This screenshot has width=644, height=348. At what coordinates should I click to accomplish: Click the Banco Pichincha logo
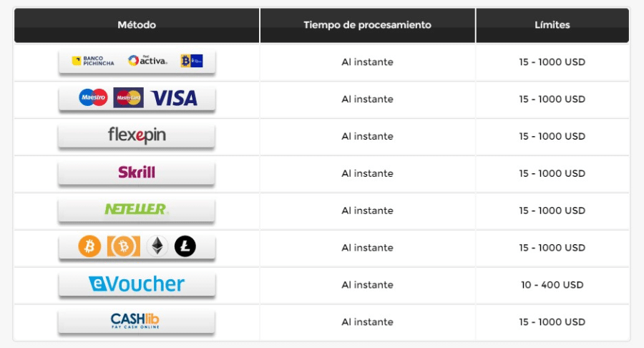(x=93, y=61)
